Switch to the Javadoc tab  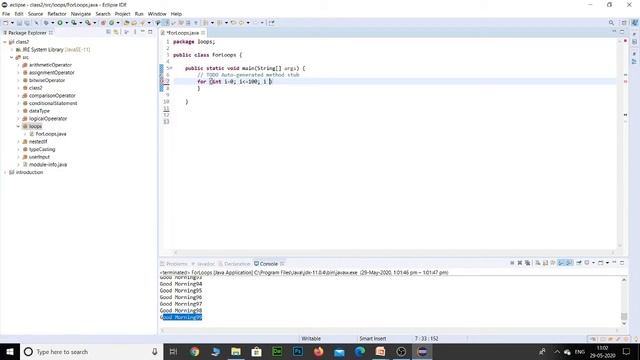[203, 264]
